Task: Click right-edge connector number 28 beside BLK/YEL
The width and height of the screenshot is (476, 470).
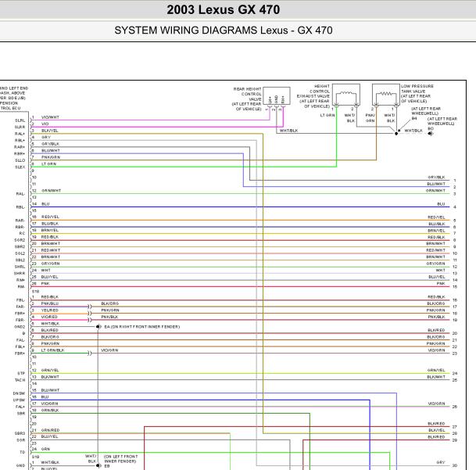Action: coord(455,433)
